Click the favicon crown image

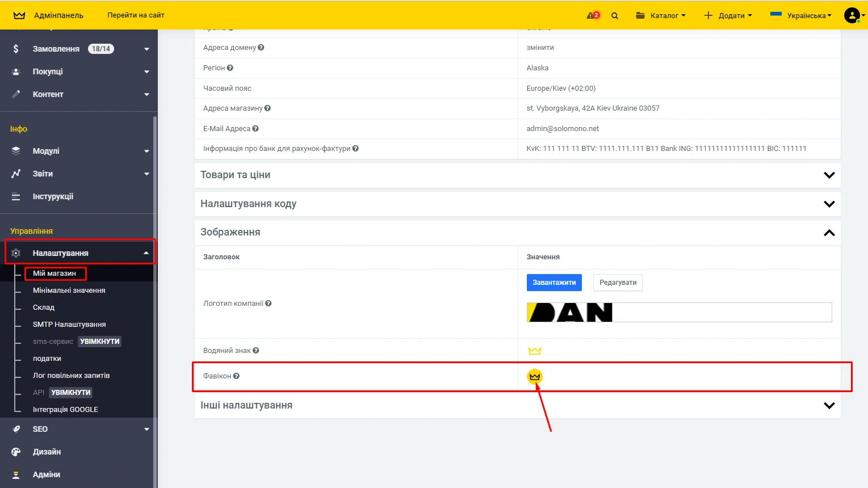pos(535,376)
